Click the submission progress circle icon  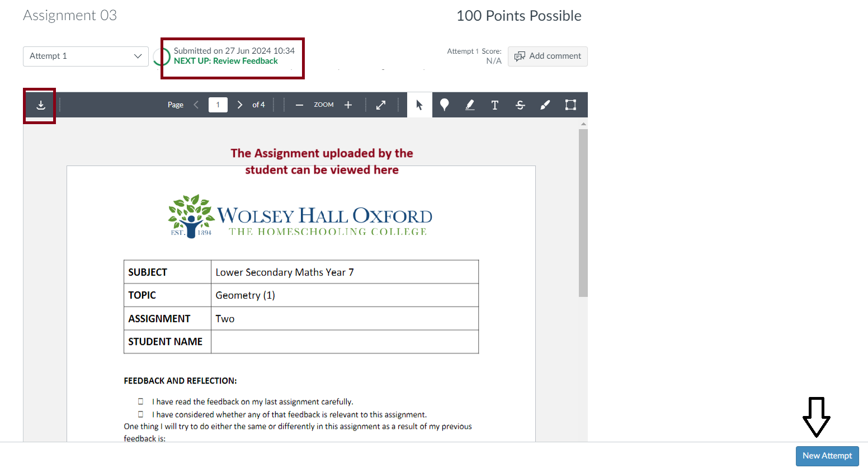[162, 56]
